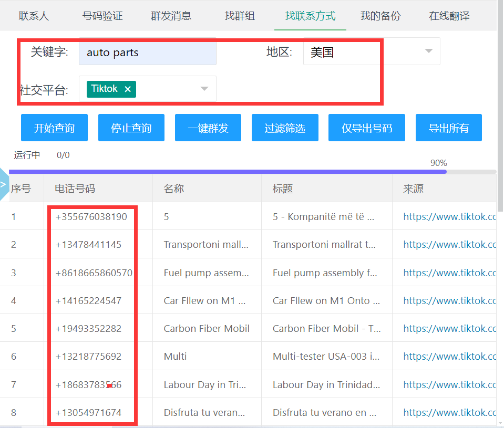The height and width of the screenshot is (428, 504).
Task: Click the 一键群发 button
Action: (x=208, y=128)
